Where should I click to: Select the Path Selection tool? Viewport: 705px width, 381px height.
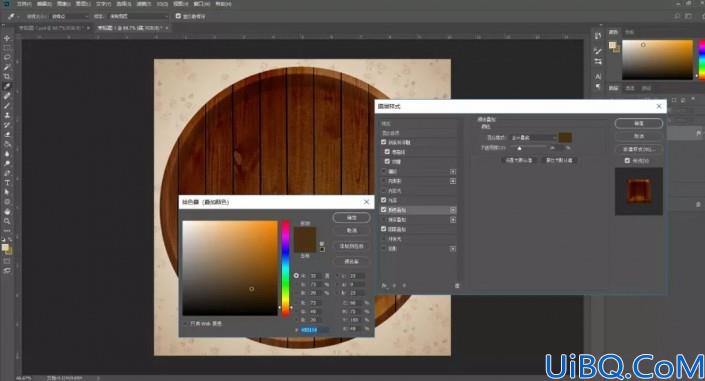click(7, 192)
